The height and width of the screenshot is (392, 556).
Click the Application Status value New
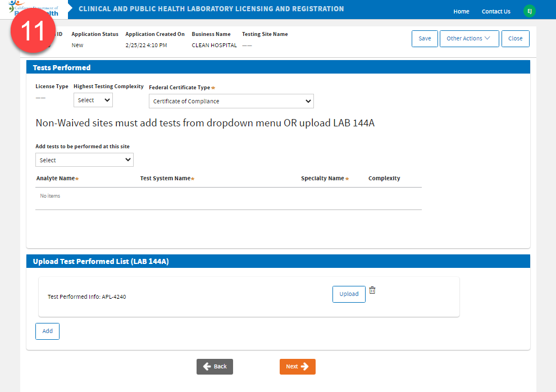[x=78, y=45]
